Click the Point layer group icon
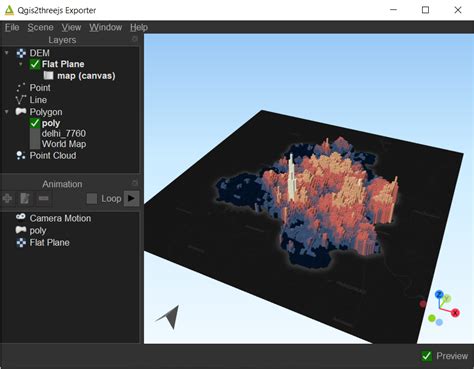 coord(21,88)
